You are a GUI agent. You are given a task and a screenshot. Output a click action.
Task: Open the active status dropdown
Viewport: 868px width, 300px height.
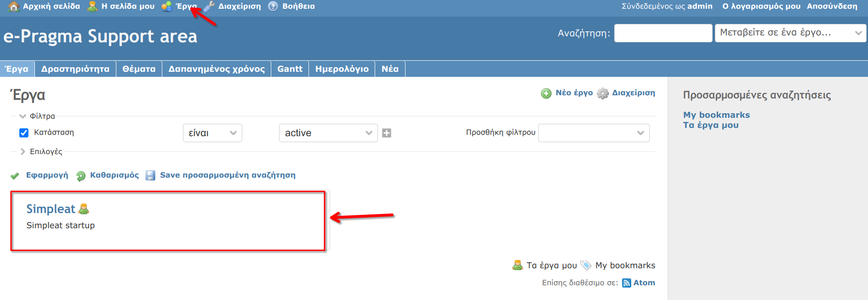(328, 133)
